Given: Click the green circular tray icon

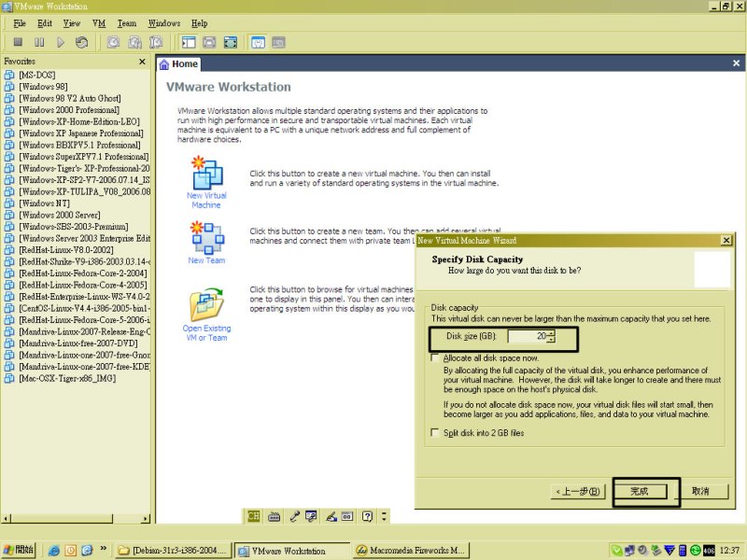Looking at the screenshot, I should coord(695,551).
